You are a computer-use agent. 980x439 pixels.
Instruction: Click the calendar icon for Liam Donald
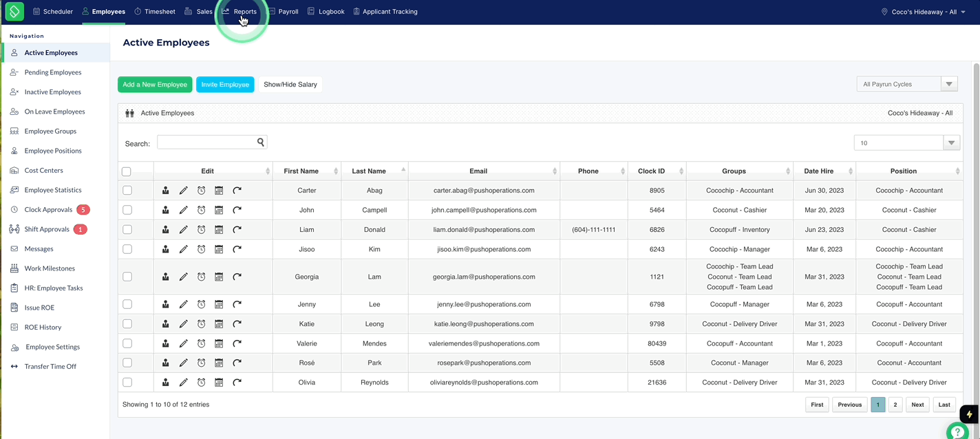(x=219, y=230)
